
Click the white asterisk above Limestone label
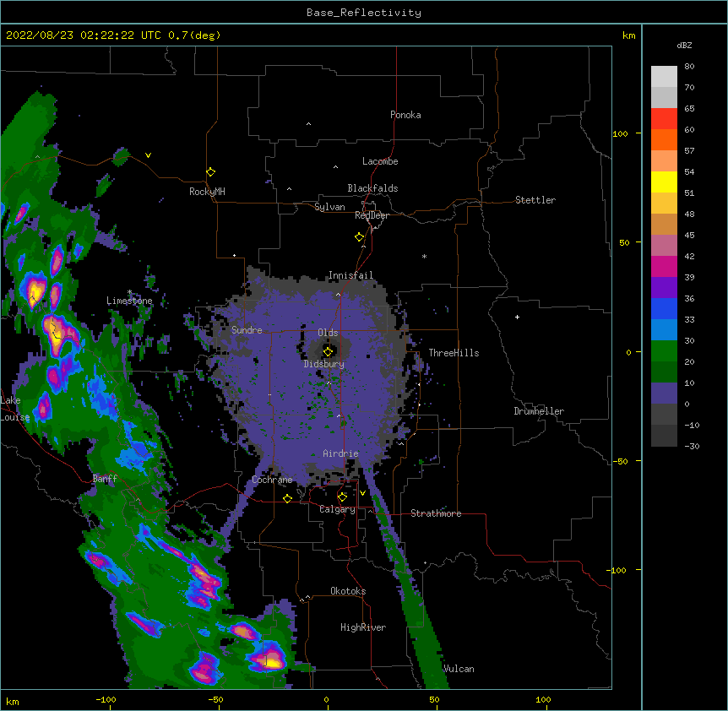point(130,292)
